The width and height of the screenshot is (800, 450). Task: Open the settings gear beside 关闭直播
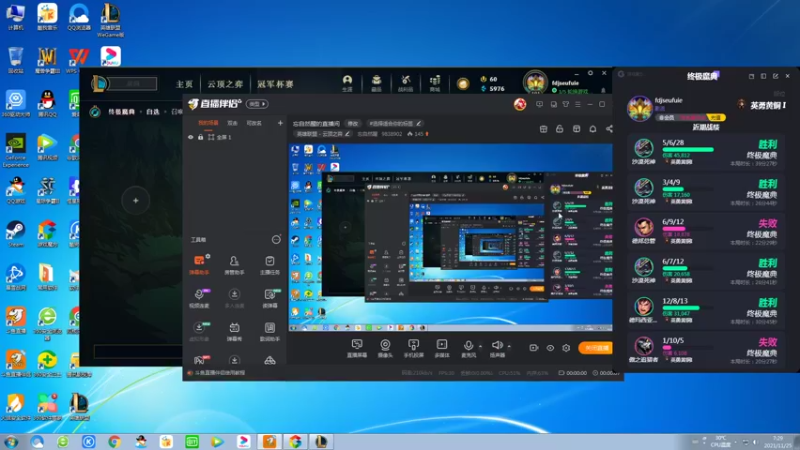point(566,347)
